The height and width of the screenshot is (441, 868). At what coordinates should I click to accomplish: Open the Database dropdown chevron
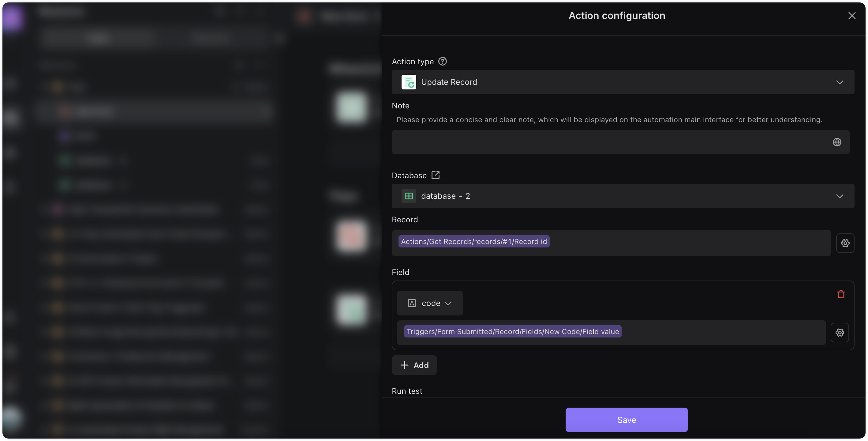tap(839, 196)
